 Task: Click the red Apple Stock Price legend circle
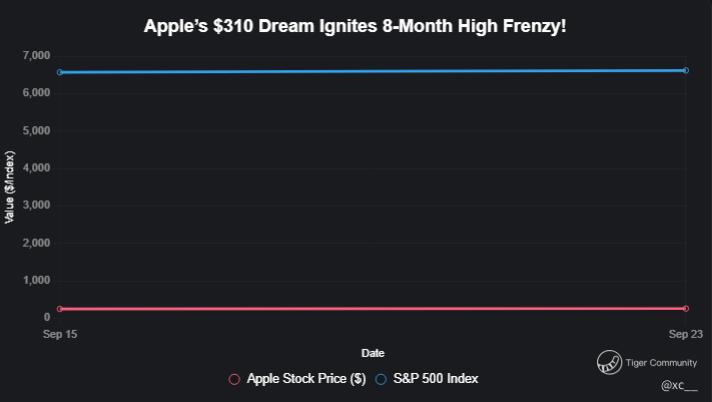(x=235, y=379)
